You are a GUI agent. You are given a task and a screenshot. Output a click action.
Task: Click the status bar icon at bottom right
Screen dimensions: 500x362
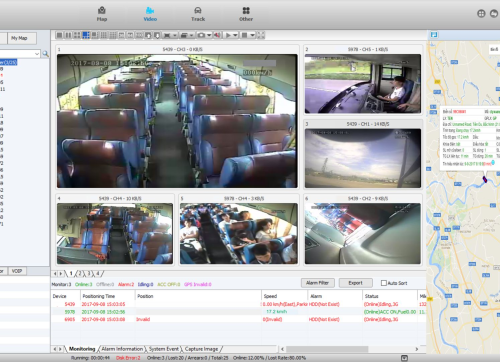pos(404,358)
